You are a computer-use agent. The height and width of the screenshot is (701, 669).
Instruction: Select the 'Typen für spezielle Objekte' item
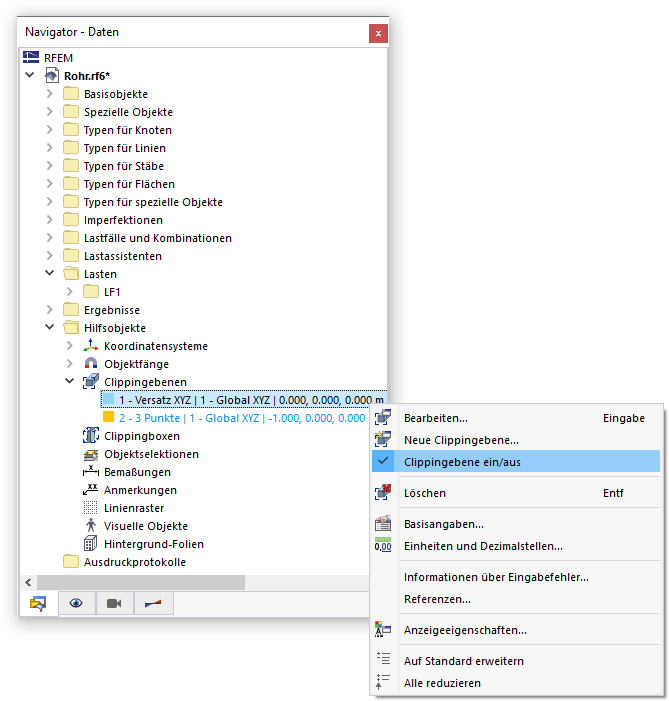click(x=153, y=202)
